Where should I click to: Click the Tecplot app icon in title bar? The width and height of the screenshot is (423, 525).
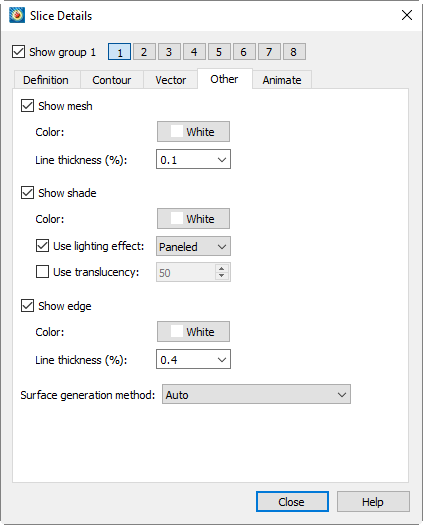coord(17,15)
